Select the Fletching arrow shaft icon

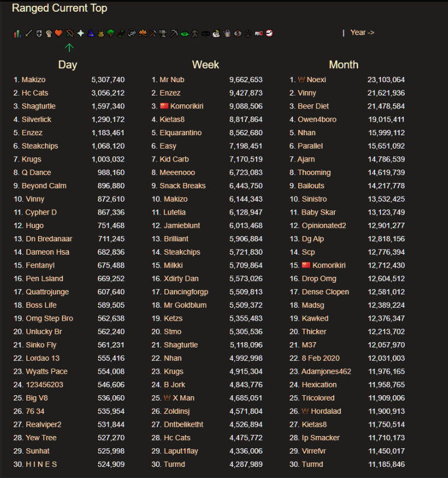(x=121, y=34)
